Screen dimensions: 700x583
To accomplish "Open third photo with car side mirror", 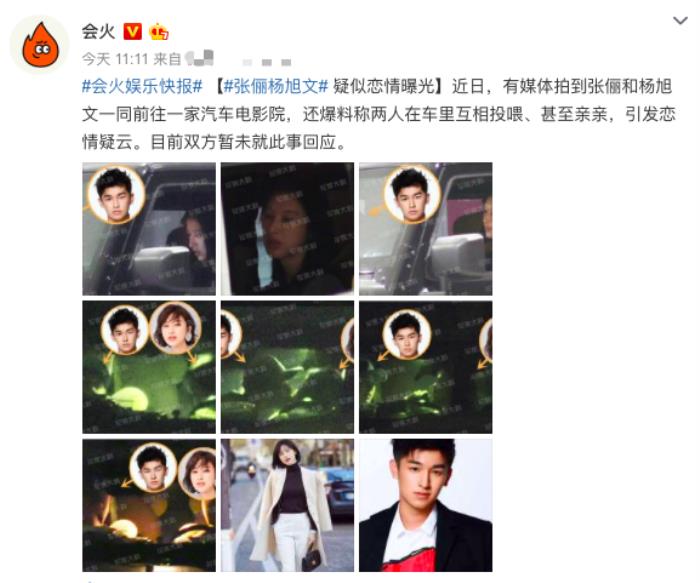I will coord(425,229).
